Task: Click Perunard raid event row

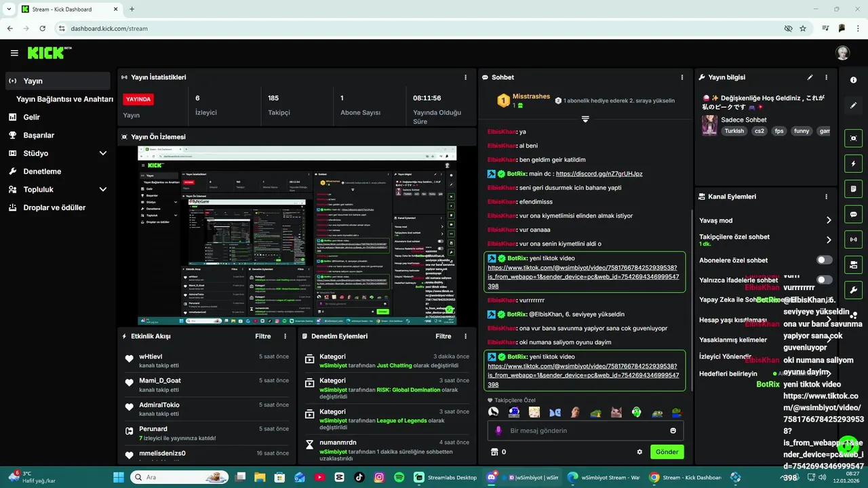Action: click(207, 433)
